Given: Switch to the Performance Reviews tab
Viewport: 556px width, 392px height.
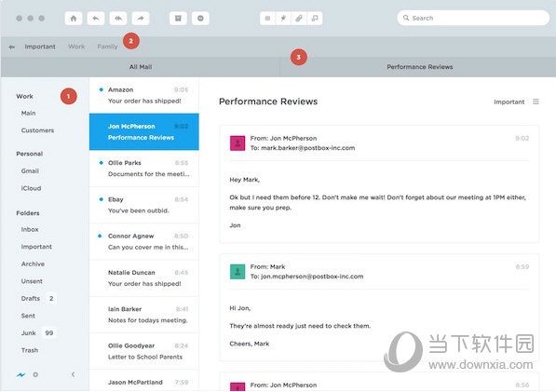Looking at the screenshot, I should coord(419,67).
